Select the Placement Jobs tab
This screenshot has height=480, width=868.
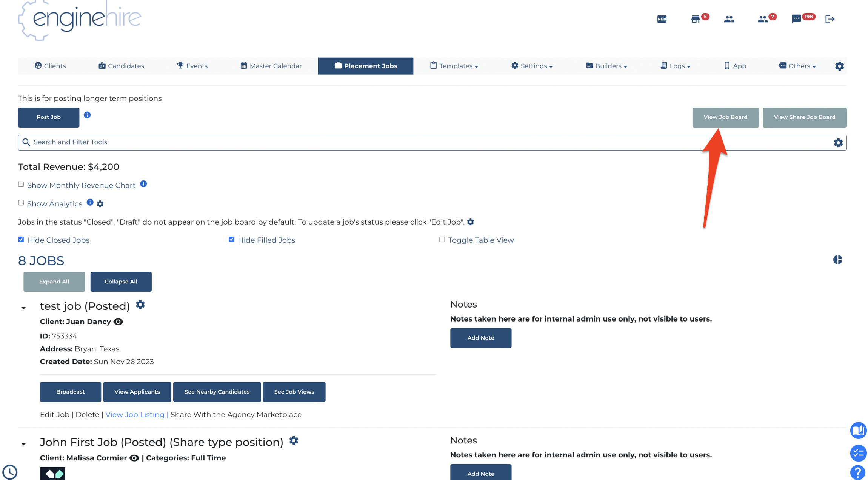click(x=366, y=66)
